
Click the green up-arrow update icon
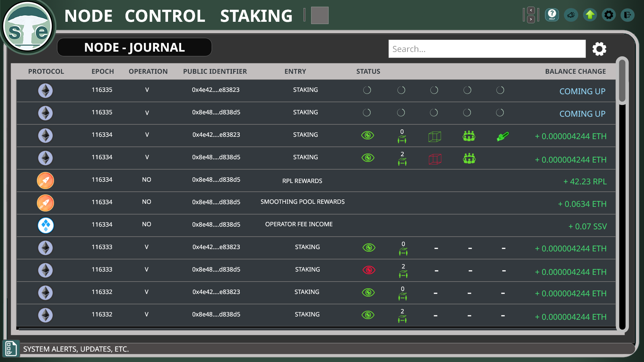(590, 15)
